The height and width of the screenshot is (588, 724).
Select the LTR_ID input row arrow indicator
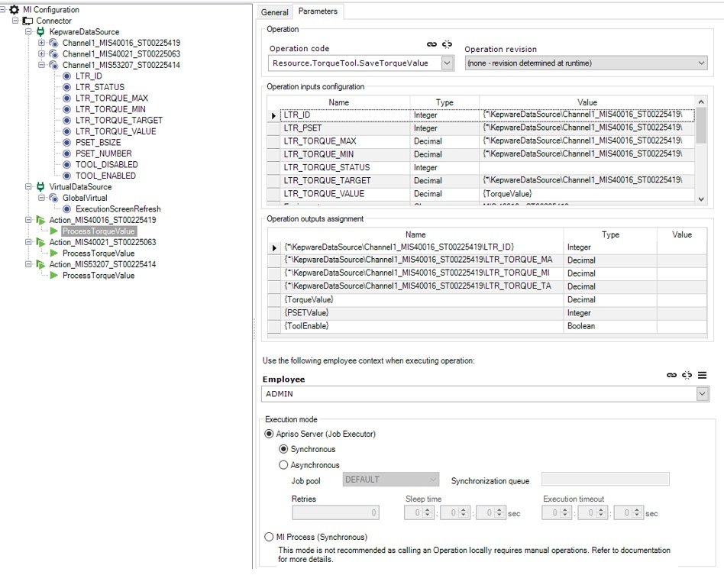[x=274, y=115]
